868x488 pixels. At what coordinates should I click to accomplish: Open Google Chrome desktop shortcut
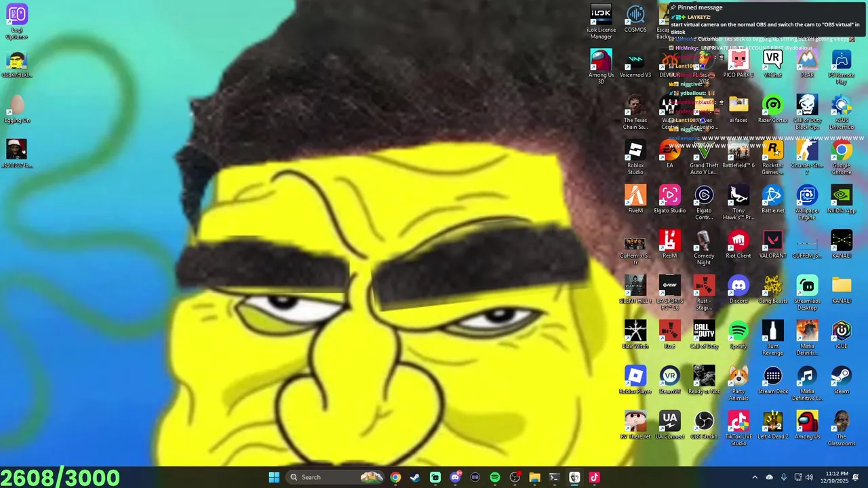[842, 158]
